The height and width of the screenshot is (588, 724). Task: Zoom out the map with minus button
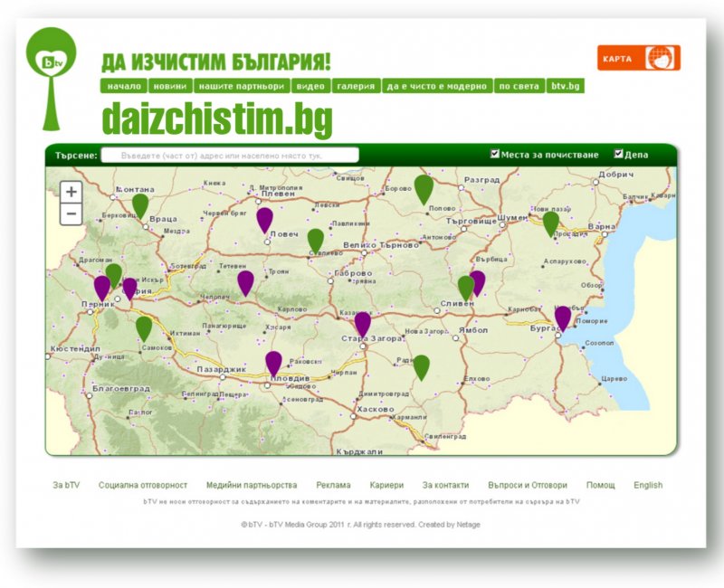[71, 213]
